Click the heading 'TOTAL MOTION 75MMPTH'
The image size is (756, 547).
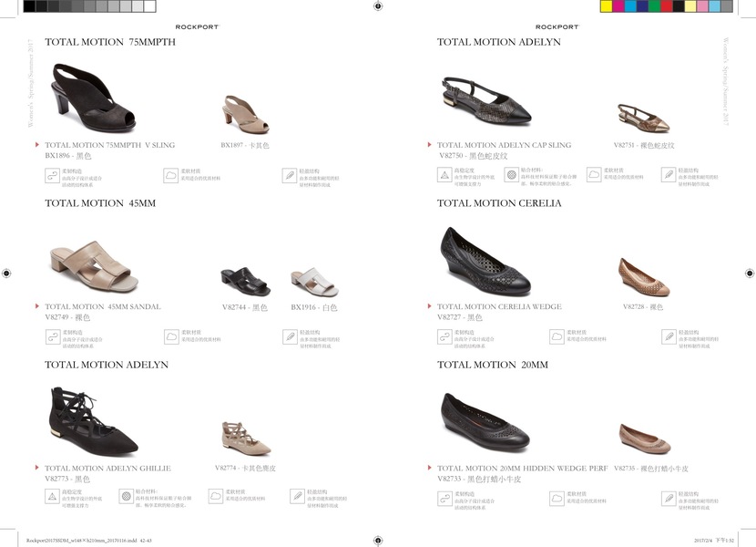pos(110,42)
